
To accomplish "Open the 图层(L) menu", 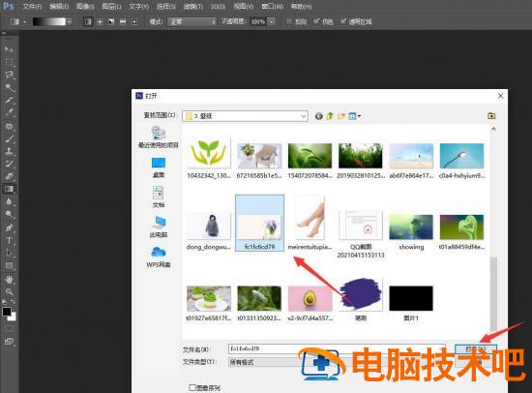I will (111, 7).
